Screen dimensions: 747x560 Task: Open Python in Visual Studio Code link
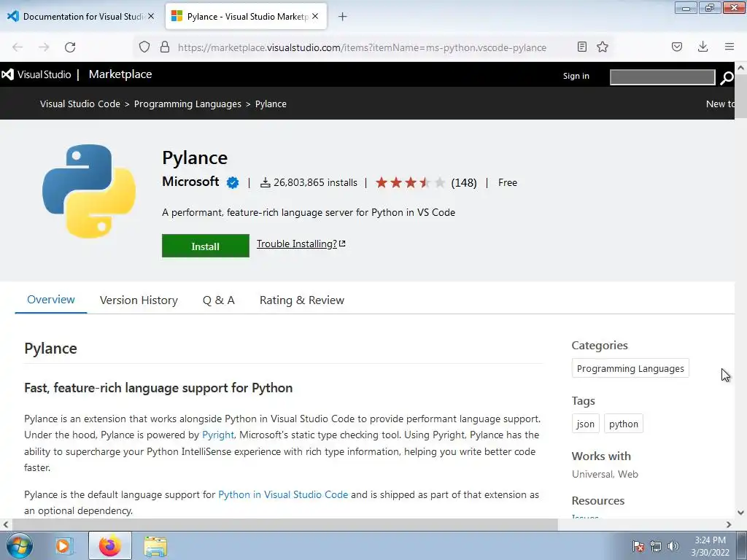[283, 495]
